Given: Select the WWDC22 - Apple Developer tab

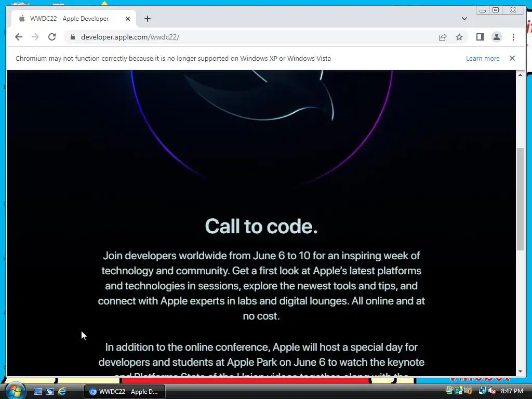Looking at the screenshot, I should (x=74, y=19).
